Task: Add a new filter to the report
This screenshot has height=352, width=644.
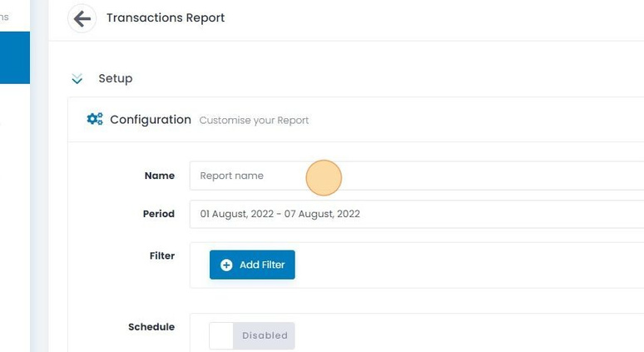Action: (252, 265)
